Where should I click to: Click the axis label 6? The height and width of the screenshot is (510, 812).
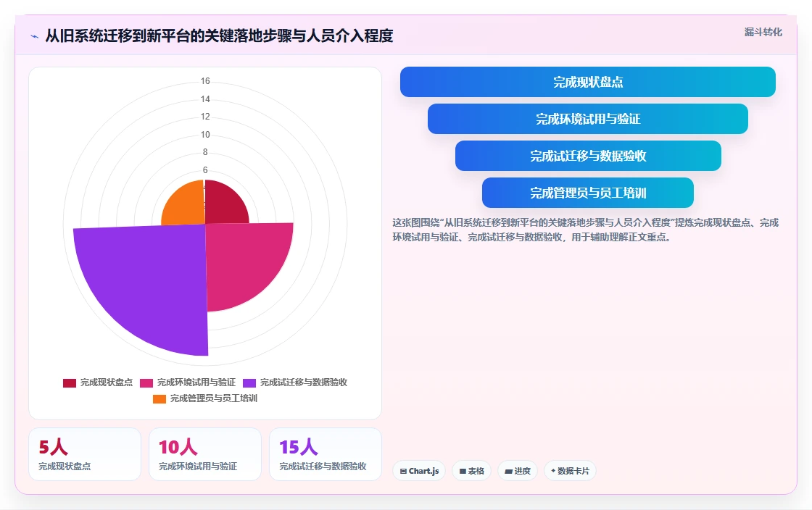(205, 170)
